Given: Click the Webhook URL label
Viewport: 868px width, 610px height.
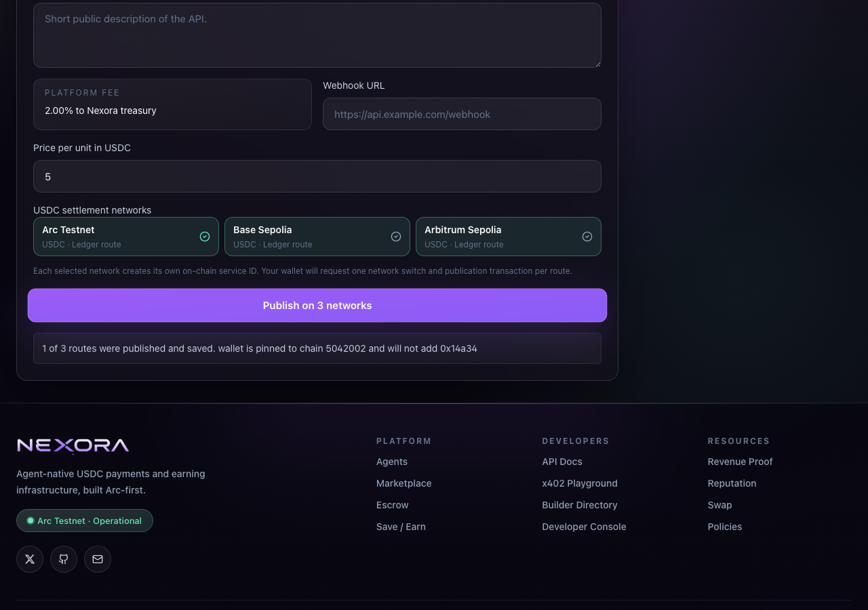Looking at the screenshot, I should [x=353, y=85].
